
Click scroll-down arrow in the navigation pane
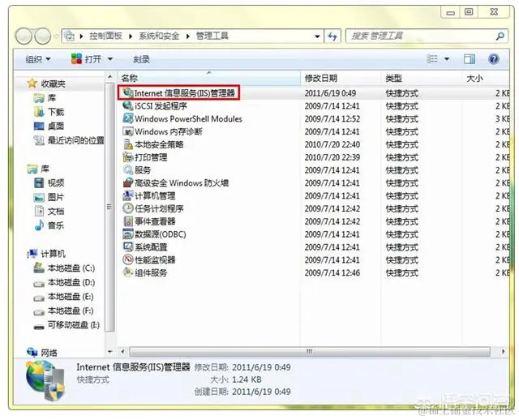[x=110, y=352]
